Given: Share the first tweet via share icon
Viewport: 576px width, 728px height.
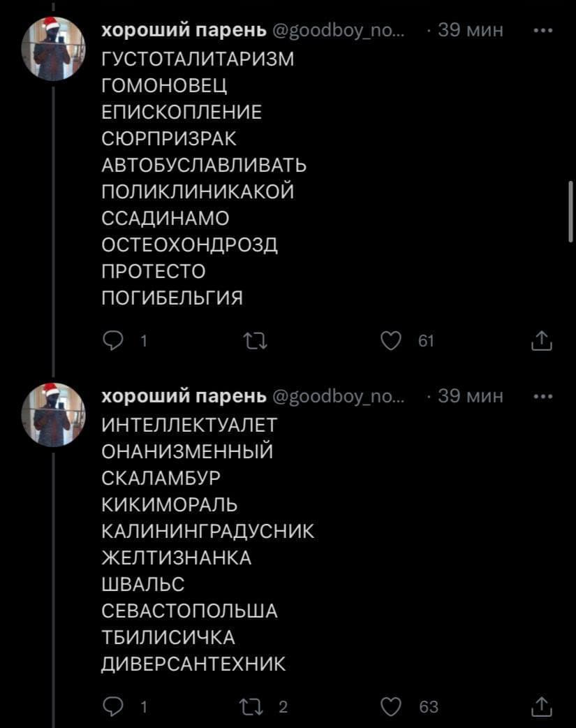Looking at the screenshot, I should click(541, 341).
